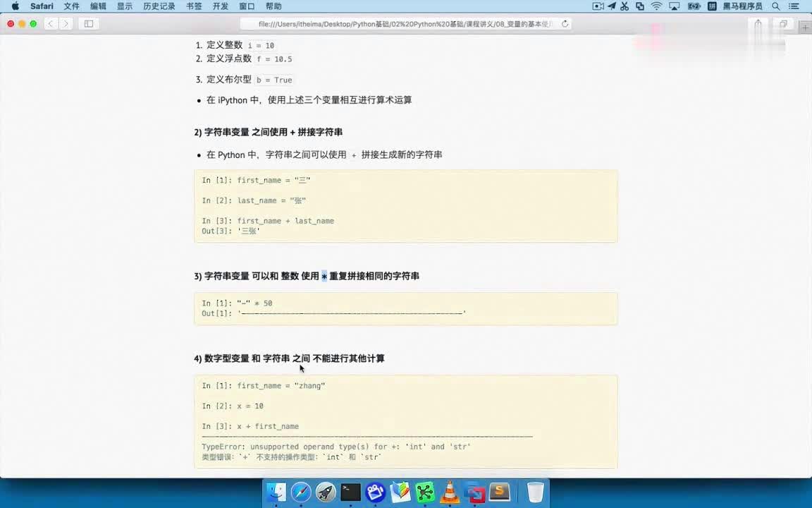
Task: Click the battery status icon
Action: pyautogui.click(x=694, y=6)
